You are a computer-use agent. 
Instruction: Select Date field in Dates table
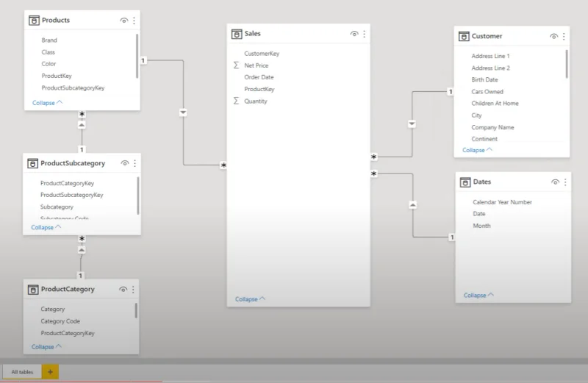click(479, 214)
